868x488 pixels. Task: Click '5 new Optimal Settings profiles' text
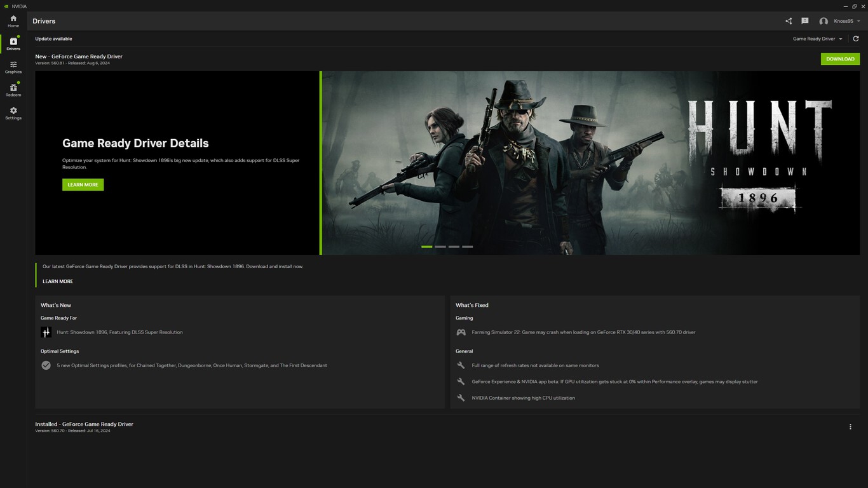[192, 365]
